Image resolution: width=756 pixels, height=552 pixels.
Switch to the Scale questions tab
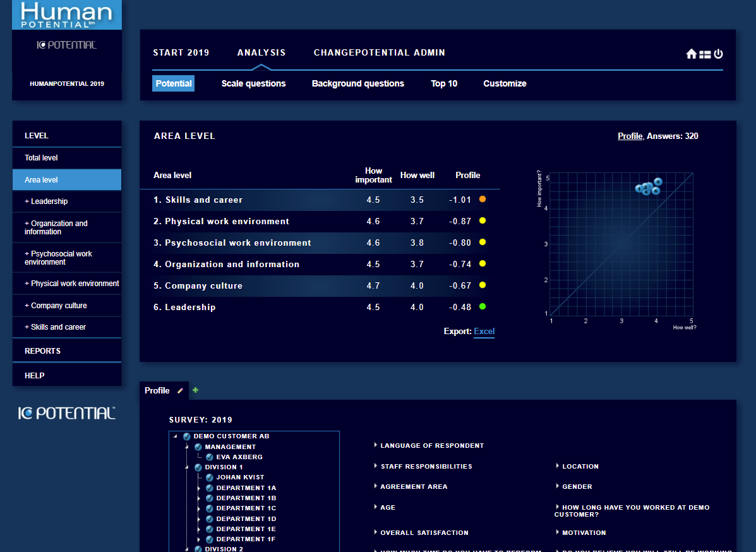point(253,83)
